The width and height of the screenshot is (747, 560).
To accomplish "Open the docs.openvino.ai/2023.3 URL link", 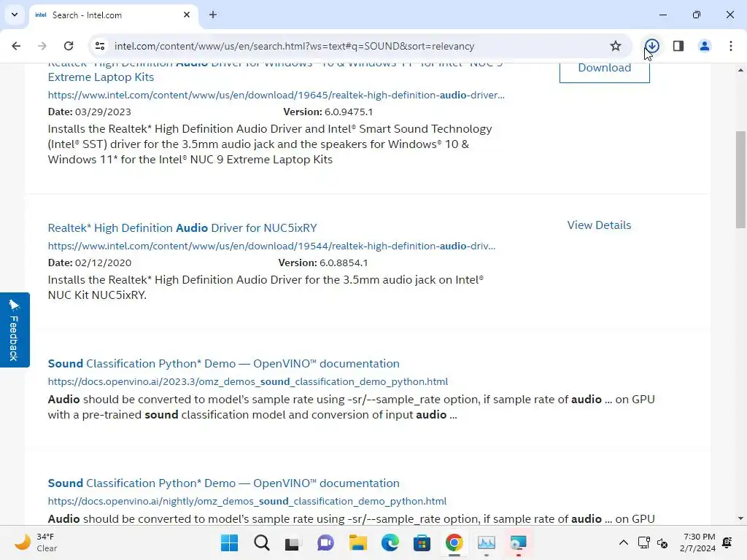I will coord(248,381).
